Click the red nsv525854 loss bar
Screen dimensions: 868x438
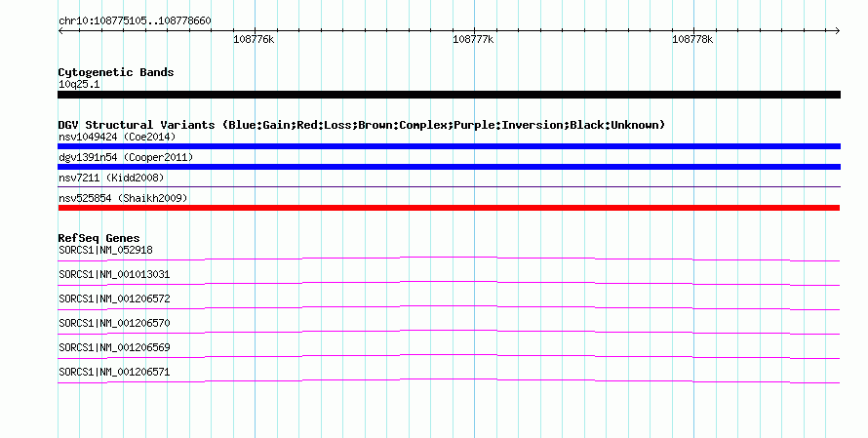pyautogui.click(x=449, y=208)
